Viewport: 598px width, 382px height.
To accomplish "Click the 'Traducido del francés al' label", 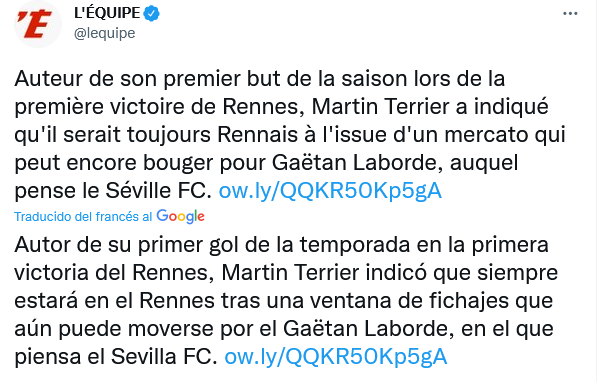I will tap(83, 217).
